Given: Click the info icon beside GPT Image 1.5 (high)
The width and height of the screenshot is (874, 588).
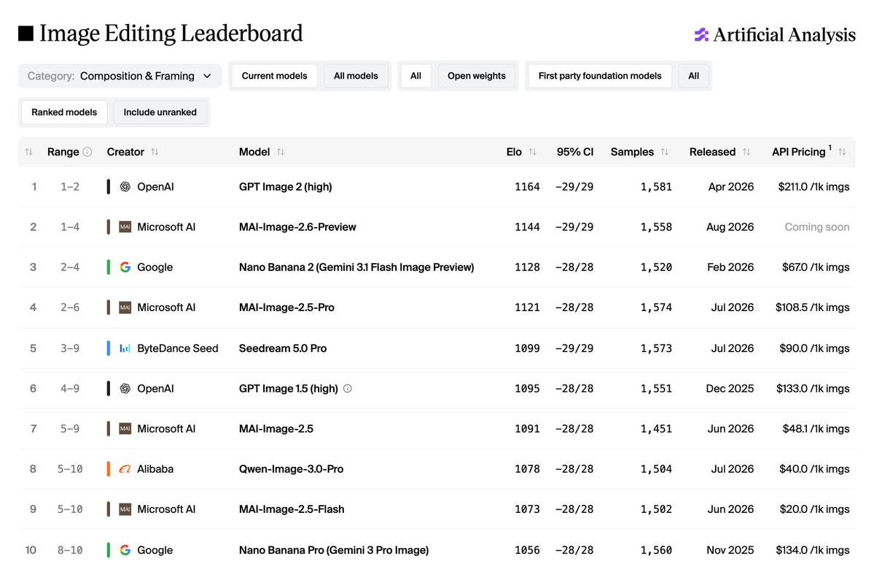Looking at the screenshot, I should [347, 388].
